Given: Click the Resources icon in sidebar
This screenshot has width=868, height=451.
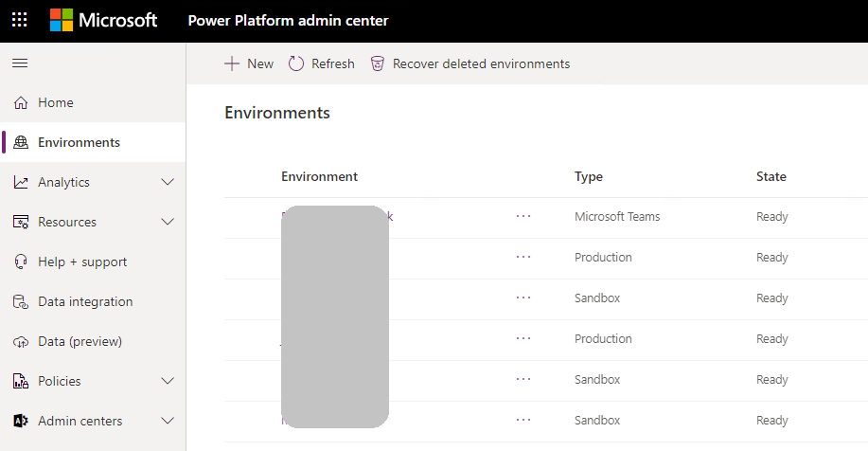Looking at the screenshot, I should tap(21, 222).
